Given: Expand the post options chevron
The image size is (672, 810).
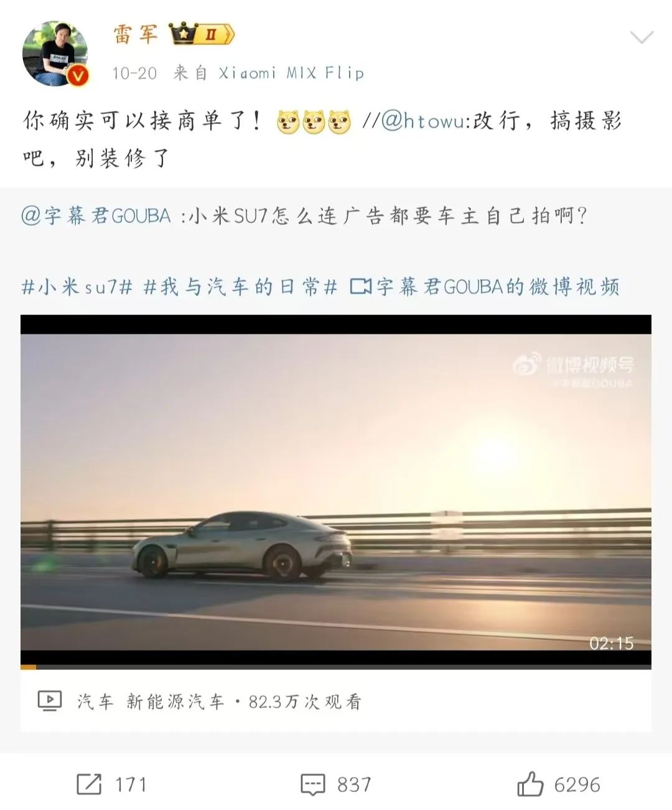Looking at the screenshot, I should [x=642, y=37].
